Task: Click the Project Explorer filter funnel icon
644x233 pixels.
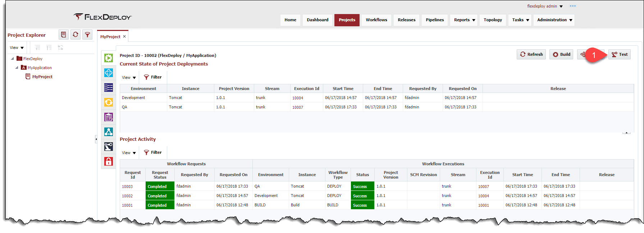Action: [x=87, y=35]
